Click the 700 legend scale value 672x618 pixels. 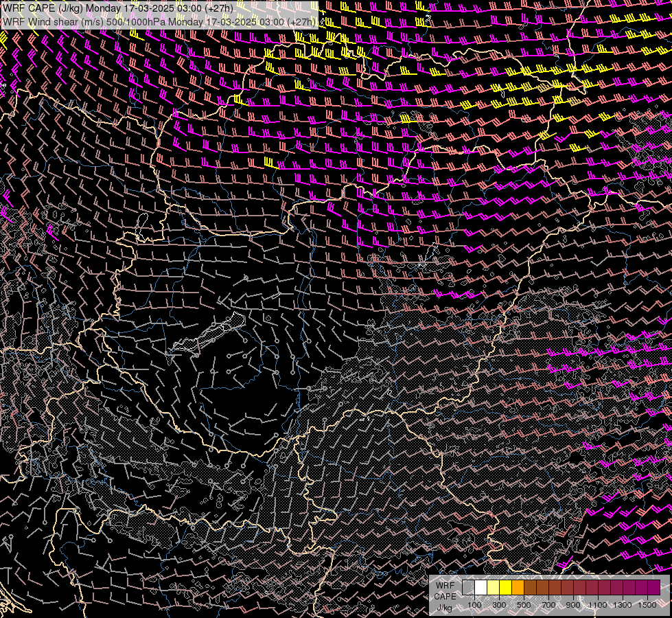coord(548,605)
